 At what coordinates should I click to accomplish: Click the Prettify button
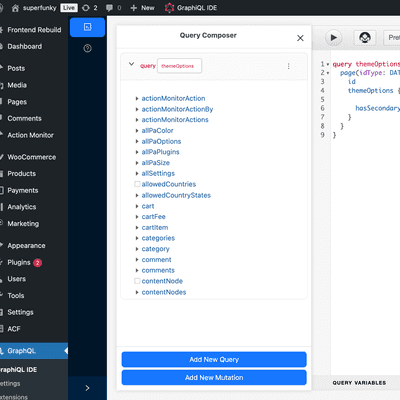click(x=392, y=38)
